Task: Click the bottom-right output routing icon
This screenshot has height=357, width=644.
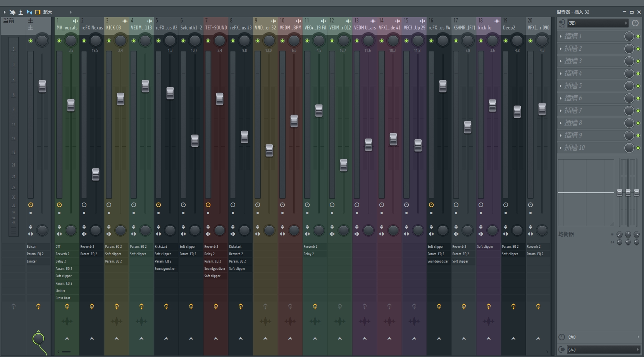Action: coord(561,349)
